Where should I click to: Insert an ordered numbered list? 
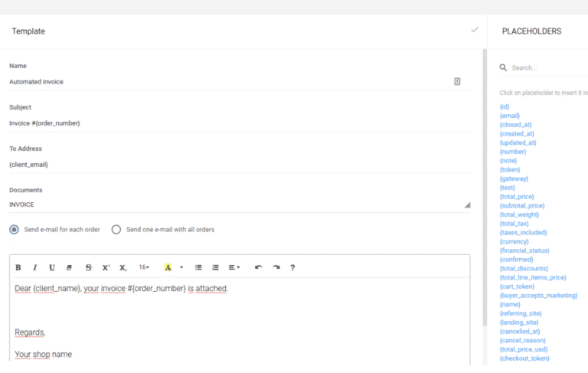215,267
